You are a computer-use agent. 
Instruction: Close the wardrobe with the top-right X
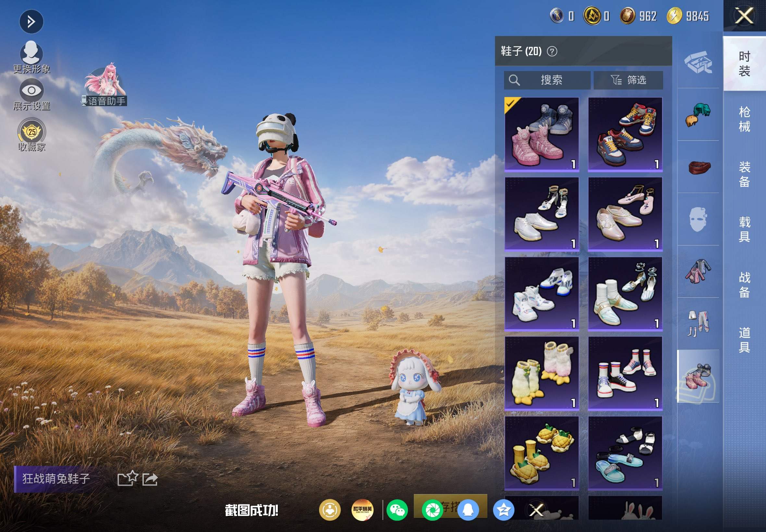click(744, 16)
